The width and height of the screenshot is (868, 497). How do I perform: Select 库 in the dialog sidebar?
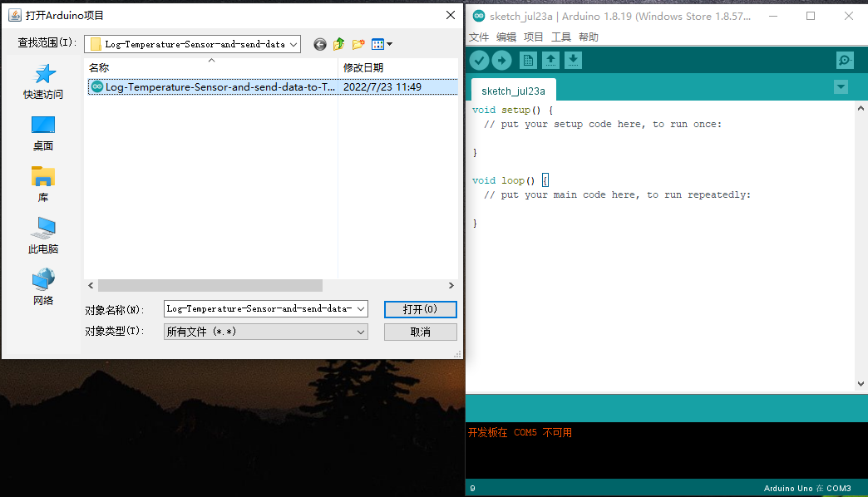43,185
